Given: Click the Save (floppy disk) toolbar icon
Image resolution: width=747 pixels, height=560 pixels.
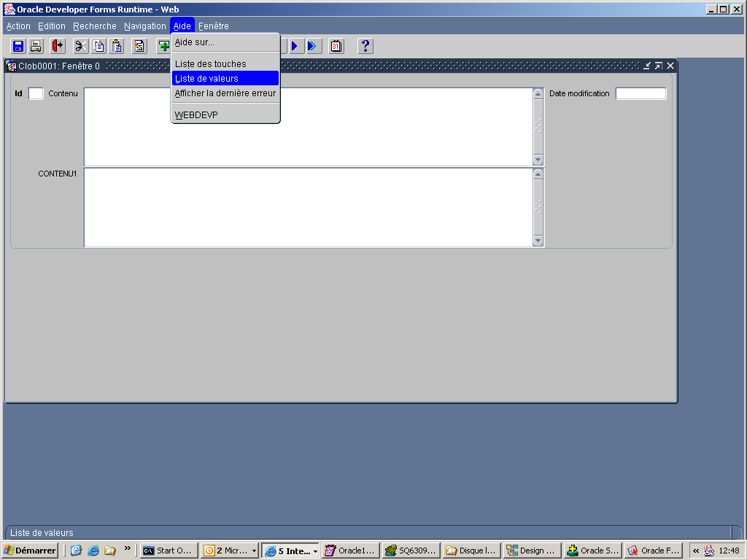Looking at the screenshot, I should (x=18, y=46).
